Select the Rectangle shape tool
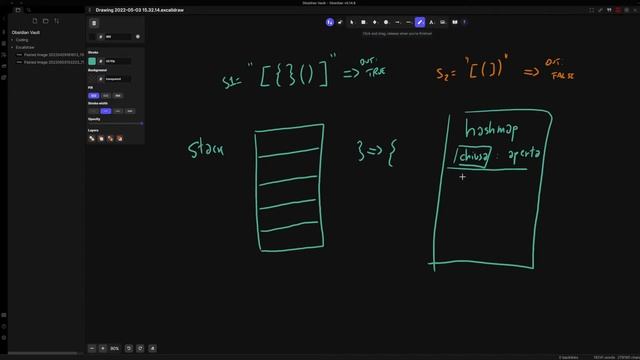Image resolution: width=640 pixels, height=360 pixels. (363, 22)
